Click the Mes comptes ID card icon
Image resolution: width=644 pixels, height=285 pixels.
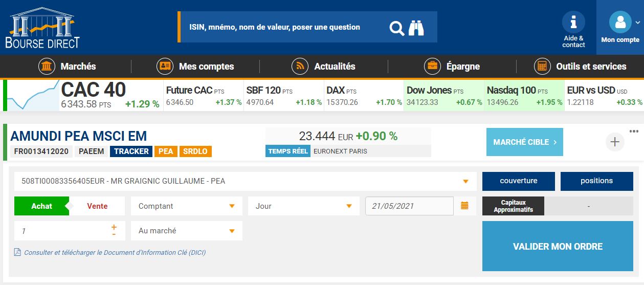(165, 67)
